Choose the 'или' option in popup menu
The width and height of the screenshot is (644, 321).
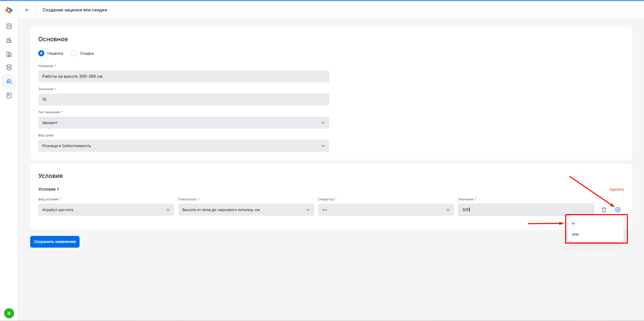[x=576, y=235]
